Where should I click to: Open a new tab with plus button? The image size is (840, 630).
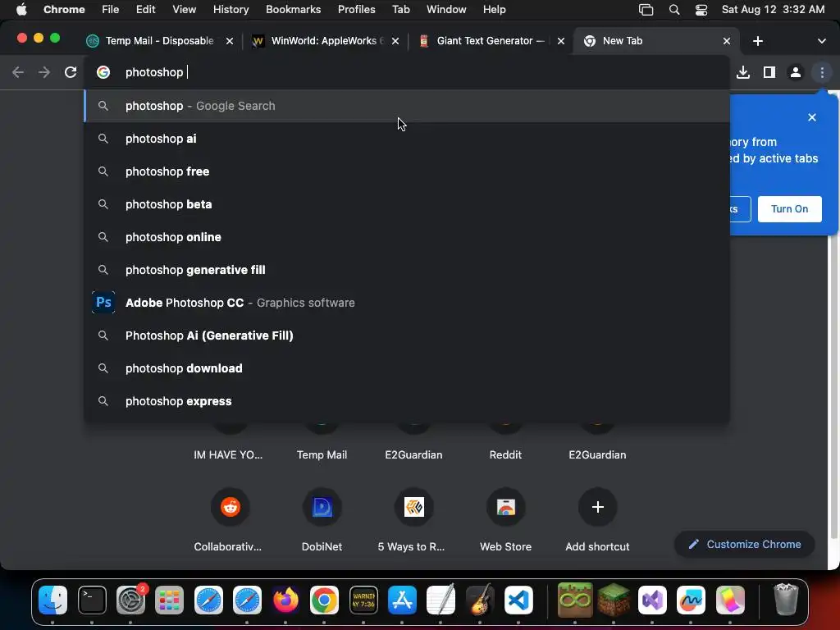[757, 41]
